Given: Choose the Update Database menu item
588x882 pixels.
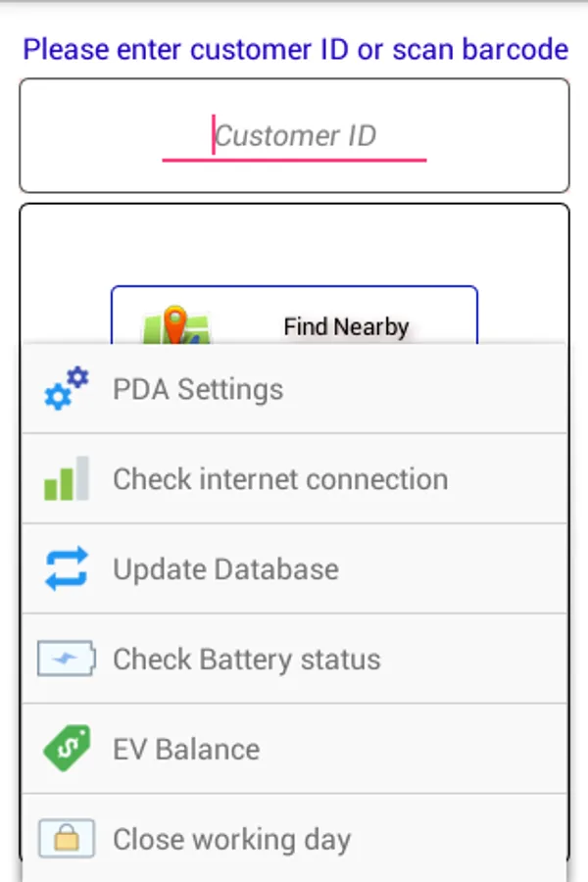Looking at the screenshot, I should [294, 568].
